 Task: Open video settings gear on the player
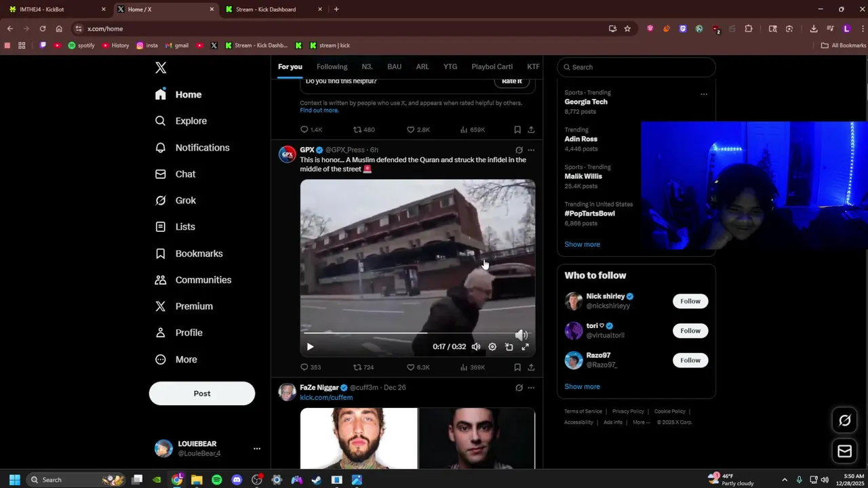(492, 347)
